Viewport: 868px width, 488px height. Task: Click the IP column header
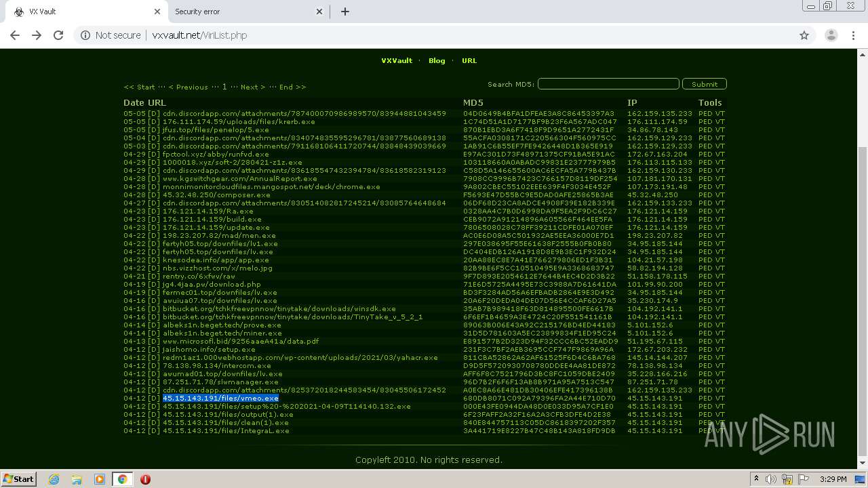click(632, 103)
